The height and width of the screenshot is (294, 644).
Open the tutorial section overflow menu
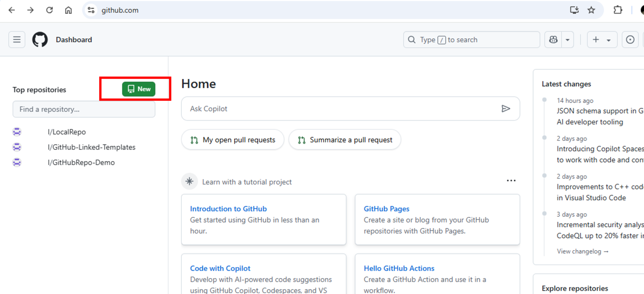pos(511,180)
